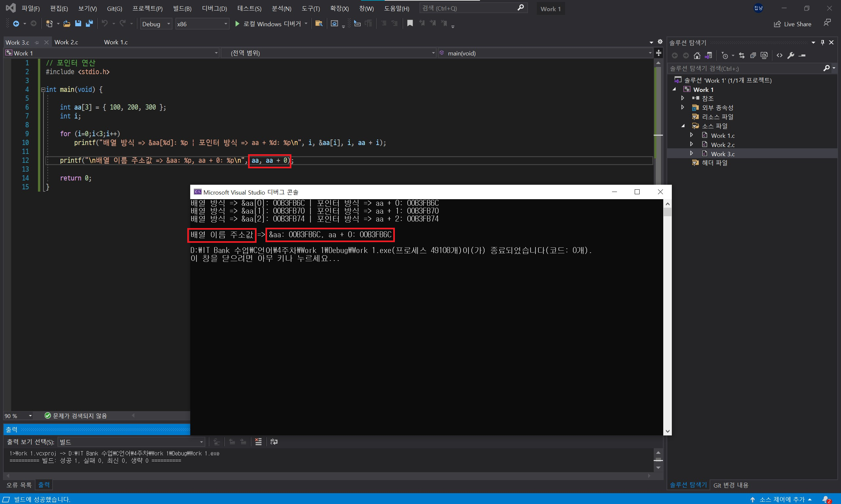
Task: Click the console window vertical scrollbar thumb
Action: click(x=667, y=212)
